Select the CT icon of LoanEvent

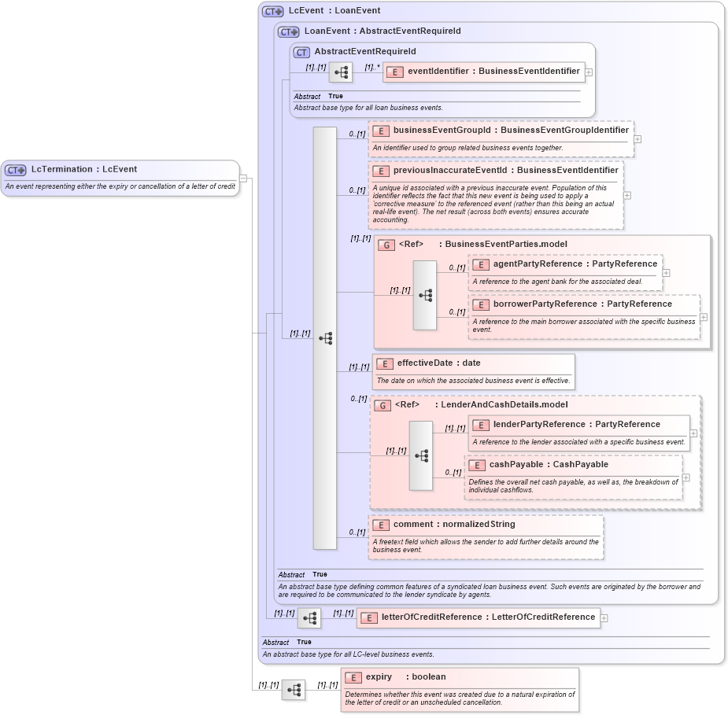[286, 31]
